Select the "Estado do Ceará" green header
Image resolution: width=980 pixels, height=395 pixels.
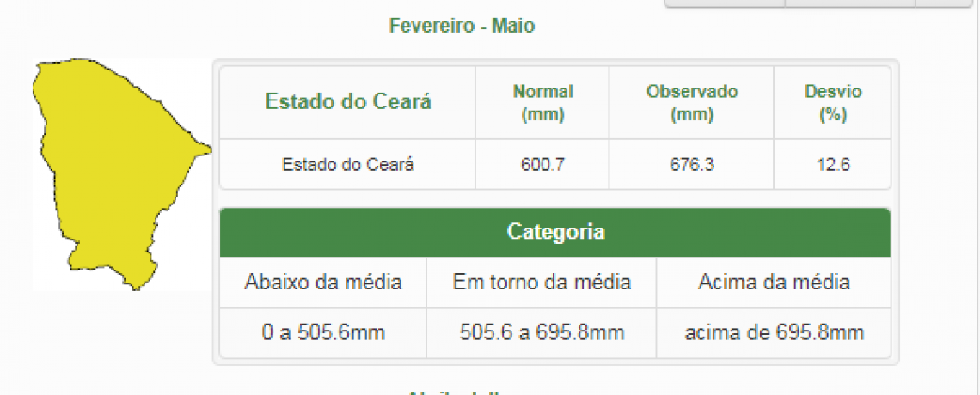pos(348,102)
